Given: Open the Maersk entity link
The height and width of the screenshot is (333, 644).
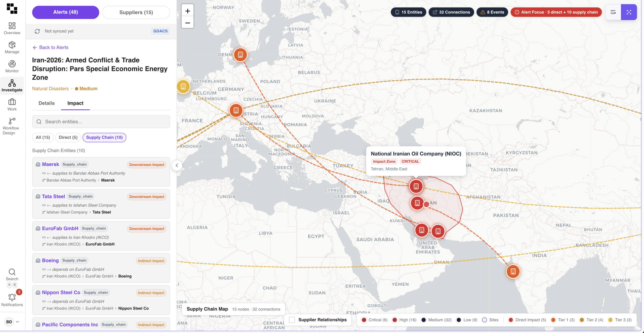Looking at the screenshot, I should coord(50,164).
